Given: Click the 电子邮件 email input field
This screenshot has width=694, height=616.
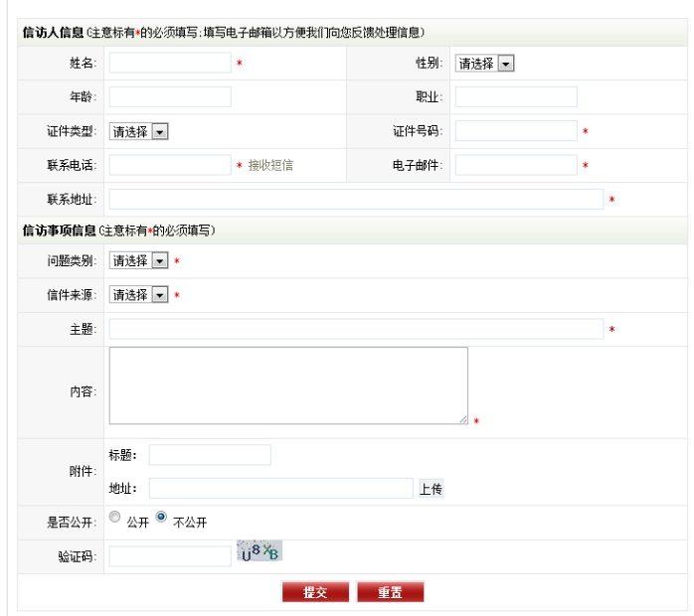Looking at the screenshot, I should [516, 165].
